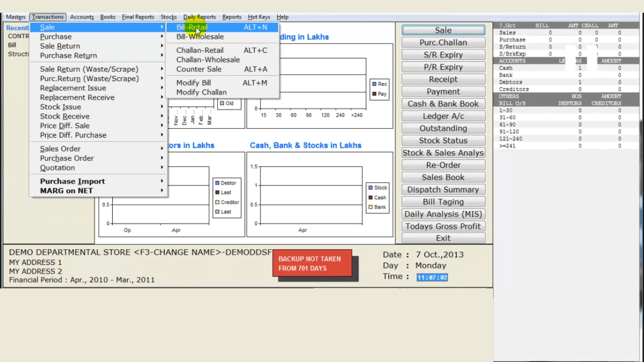The image size is (644, 362).
Task: Open the Ledger A/c button
Action: click(x=443, y=116)
